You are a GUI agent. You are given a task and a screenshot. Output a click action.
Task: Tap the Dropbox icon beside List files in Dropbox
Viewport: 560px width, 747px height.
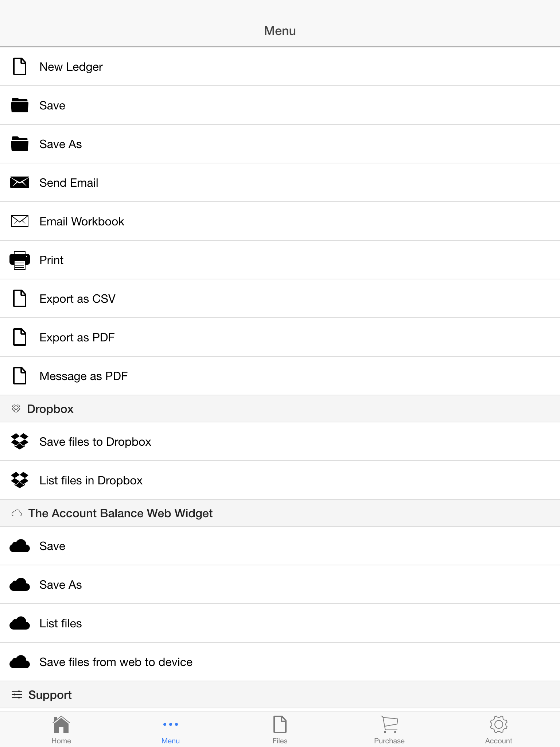20,480
